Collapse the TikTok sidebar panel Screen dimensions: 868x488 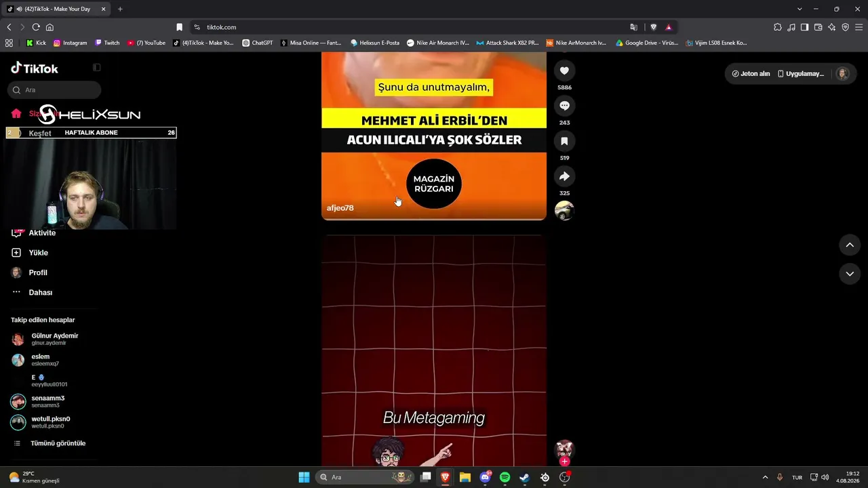point(97,68)
